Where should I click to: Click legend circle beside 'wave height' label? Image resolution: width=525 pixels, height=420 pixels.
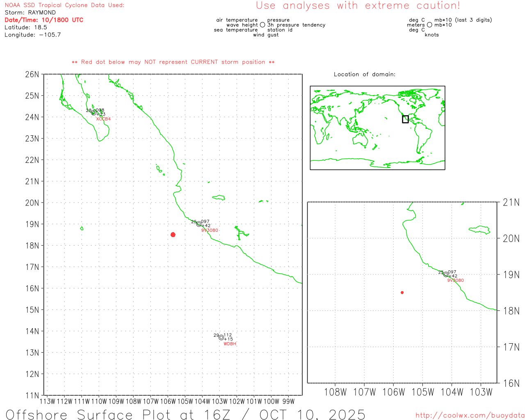[262, 25]
